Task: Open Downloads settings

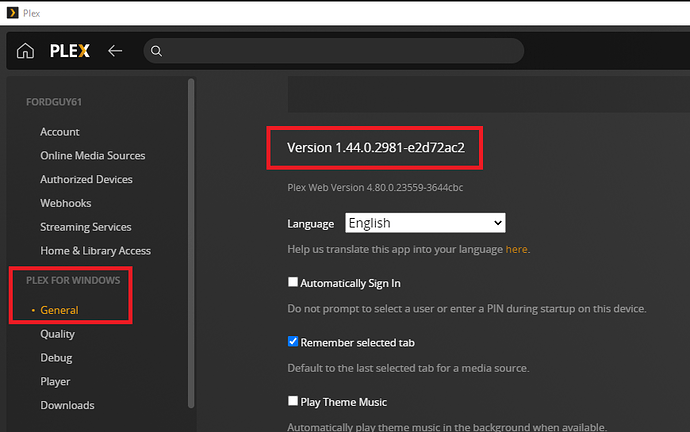Action: [x=67, y=405]
